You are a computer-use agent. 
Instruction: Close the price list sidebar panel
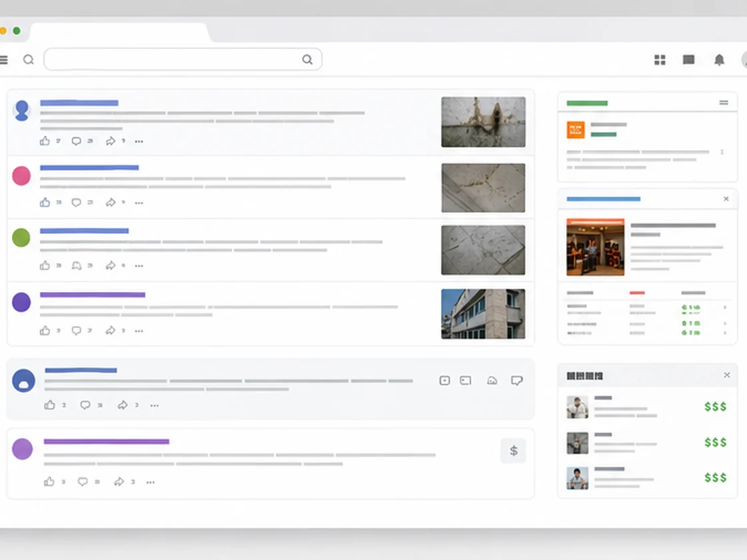tap(727, 375)
